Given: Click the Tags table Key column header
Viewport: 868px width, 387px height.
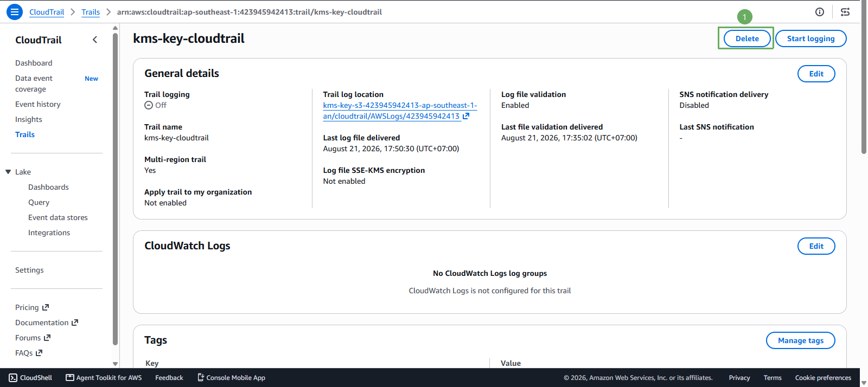Looking at the screenshot, I should tap(152, 363).
